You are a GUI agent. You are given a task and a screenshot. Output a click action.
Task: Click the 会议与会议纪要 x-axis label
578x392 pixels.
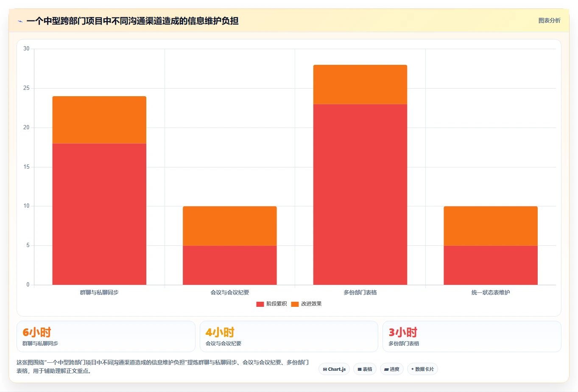pos(230,292)
